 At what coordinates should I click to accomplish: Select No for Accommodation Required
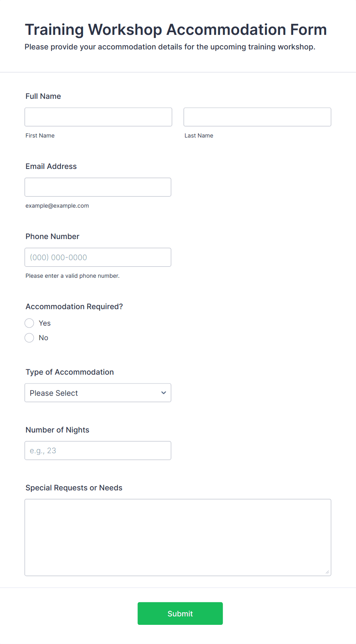pyautogui.click(x=29, y=338)
